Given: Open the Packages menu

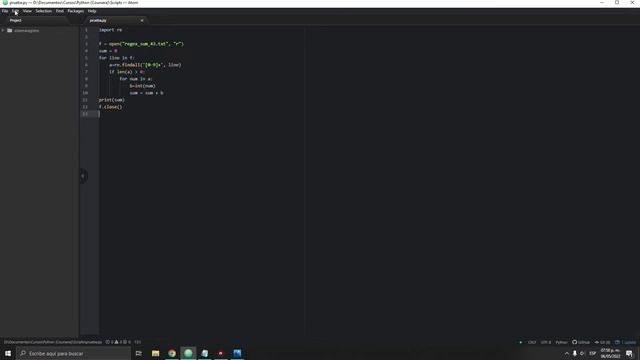Looking at the screenshot, I should click(x=76, y=11).
